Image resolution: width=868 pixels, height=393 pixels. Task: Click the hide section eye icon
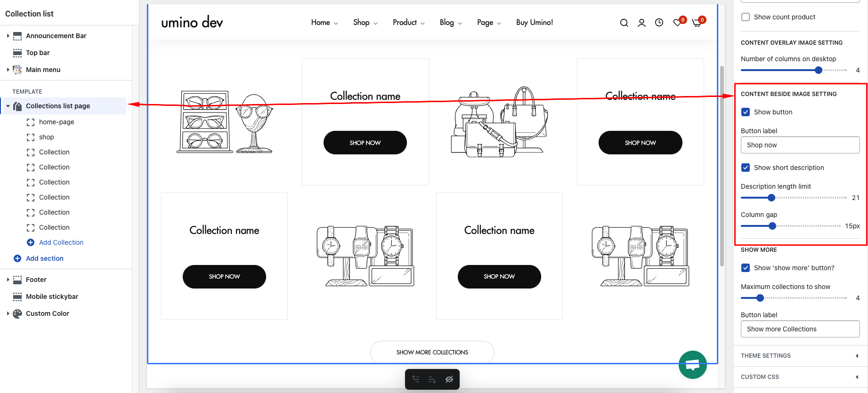coord(449,379)
